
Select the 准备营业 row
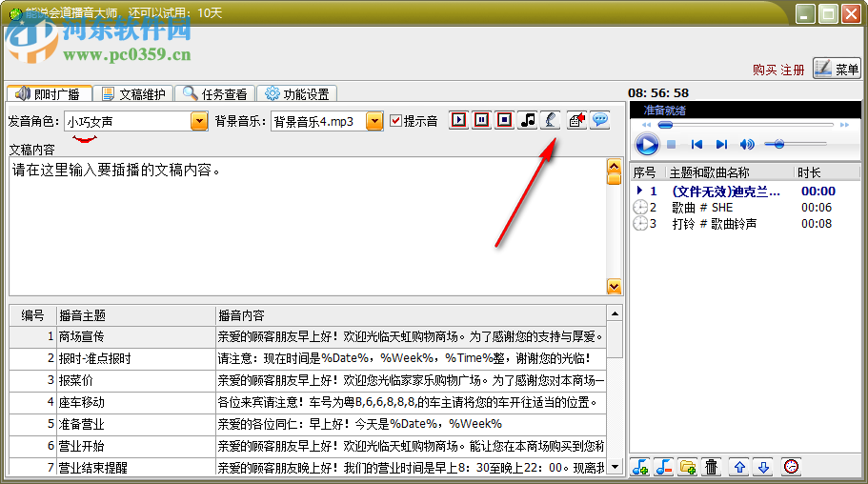pos(309,424)
